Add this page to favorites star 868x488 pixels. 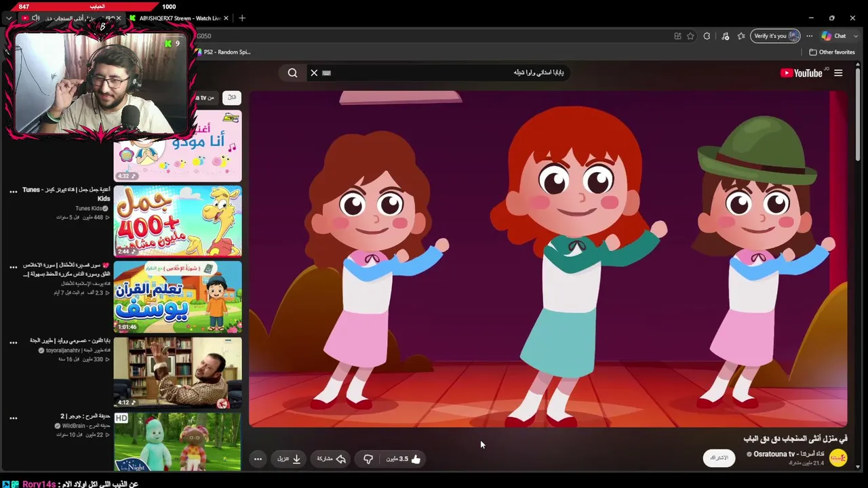pyautogui.click(x=690, y=36)
